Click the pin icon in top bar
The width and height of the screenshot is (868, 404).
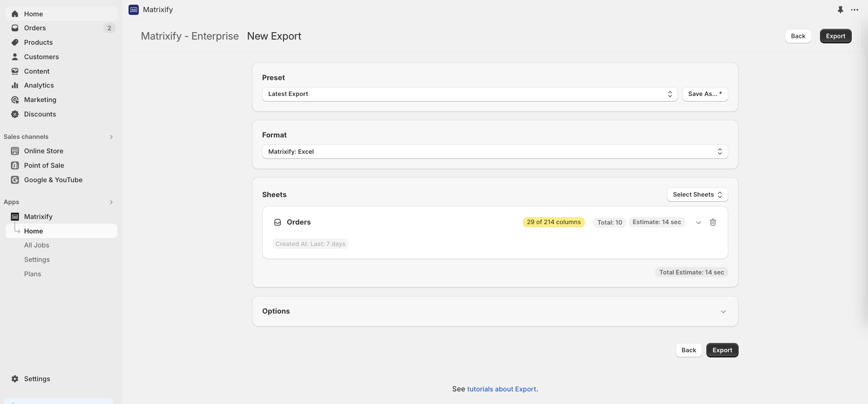840,10
